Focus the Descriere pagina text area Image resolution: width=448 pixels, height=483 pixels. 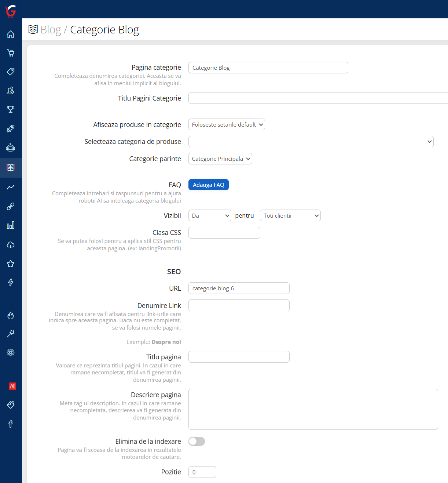[x=313, y=409]
